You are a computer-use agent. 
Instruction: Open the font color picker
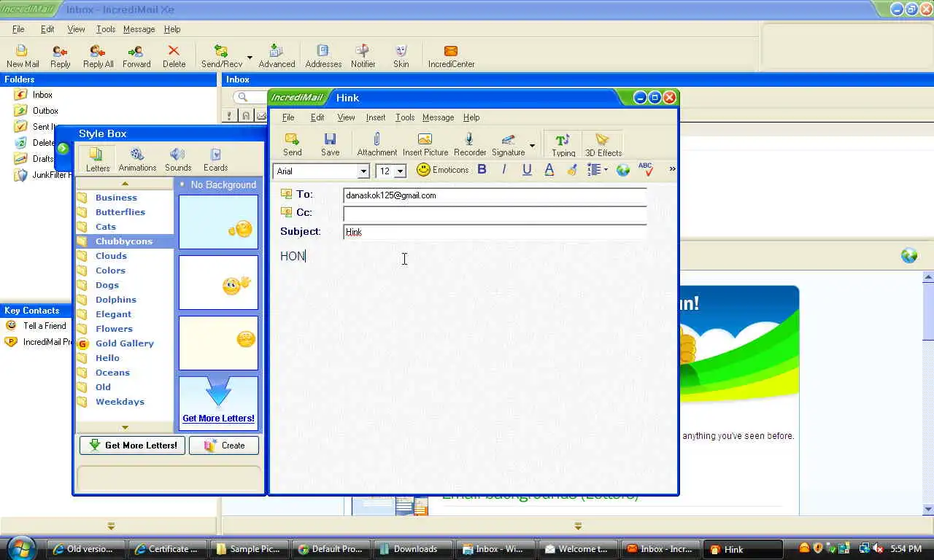coord(549,170)
